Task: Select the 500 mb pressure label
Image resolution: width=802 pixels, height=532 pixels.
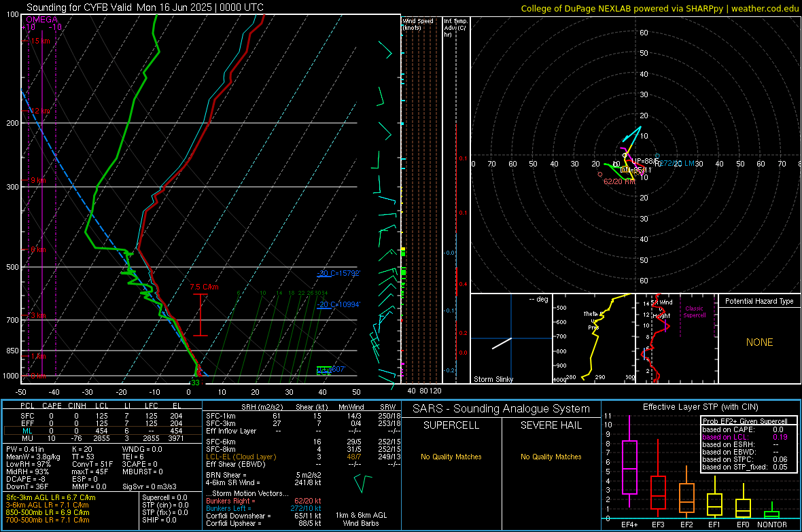Action: [12, 267]
